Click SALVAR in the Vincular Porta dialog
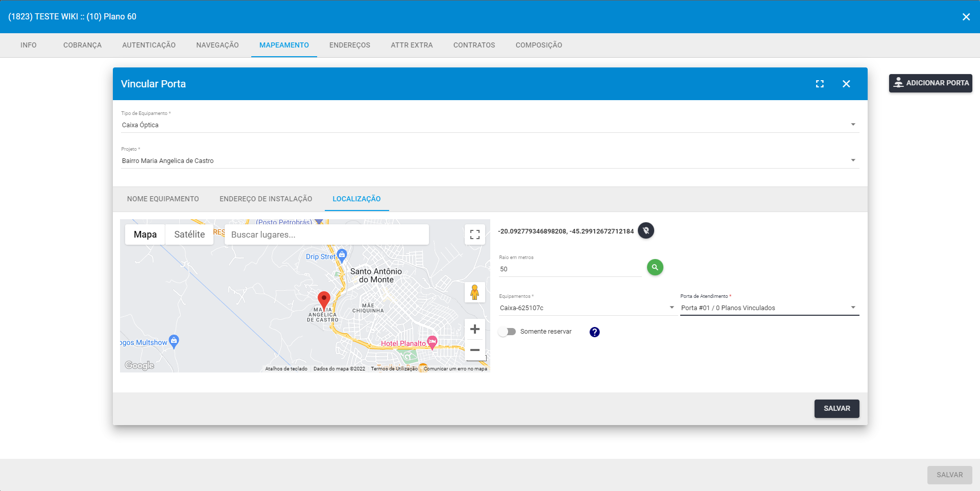 (837, 409)
